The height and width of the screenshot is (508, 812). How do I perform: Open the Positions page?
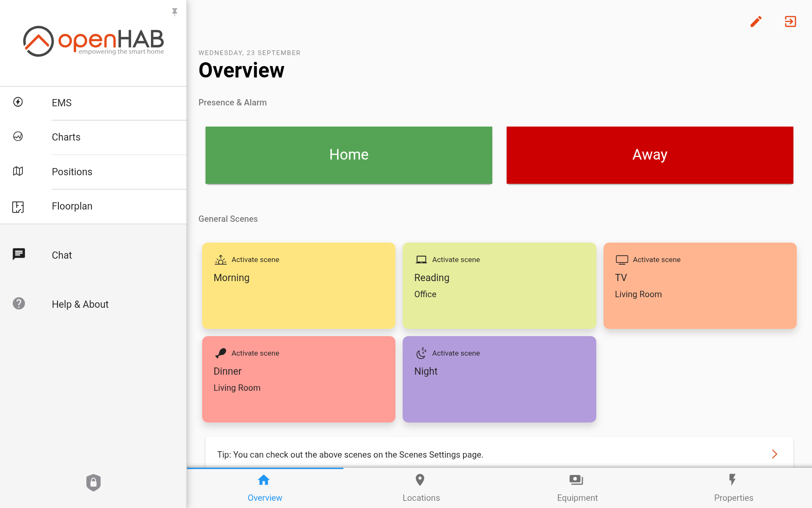[93, 172]
